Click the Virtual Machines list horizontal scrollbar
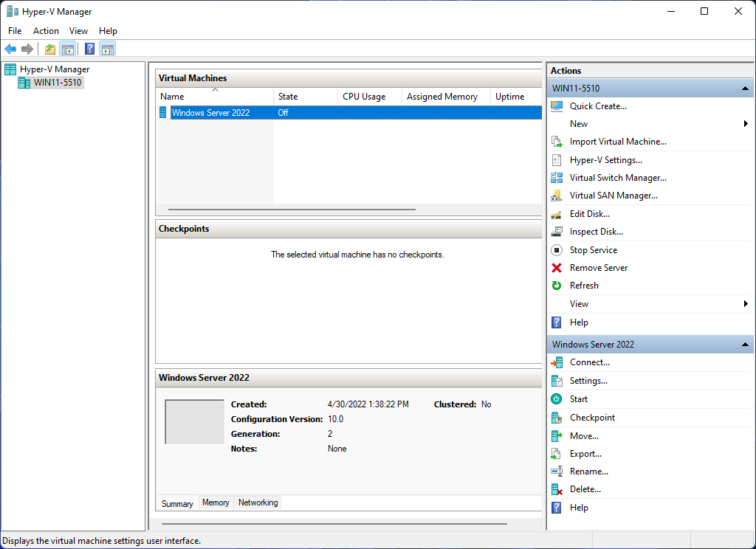This screenshot has height=549, width=756. (292, 210)
